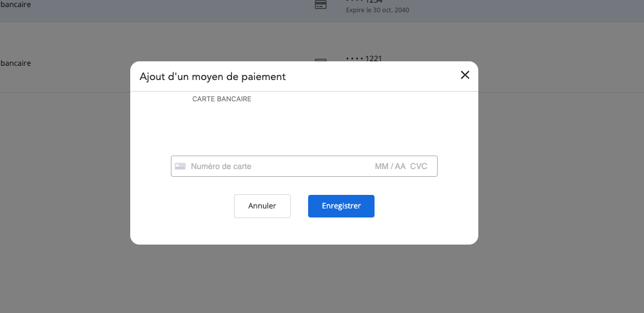Click 'Expire le 30 oct. 2040' text
This screenshot has height=313, width=644.
pyautogui.click(x=378, y=10)
